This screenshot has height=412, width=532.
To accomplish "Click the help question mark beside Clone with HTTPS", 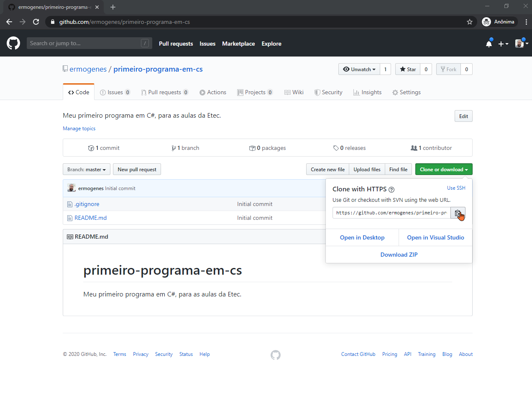I will point(391,190).
